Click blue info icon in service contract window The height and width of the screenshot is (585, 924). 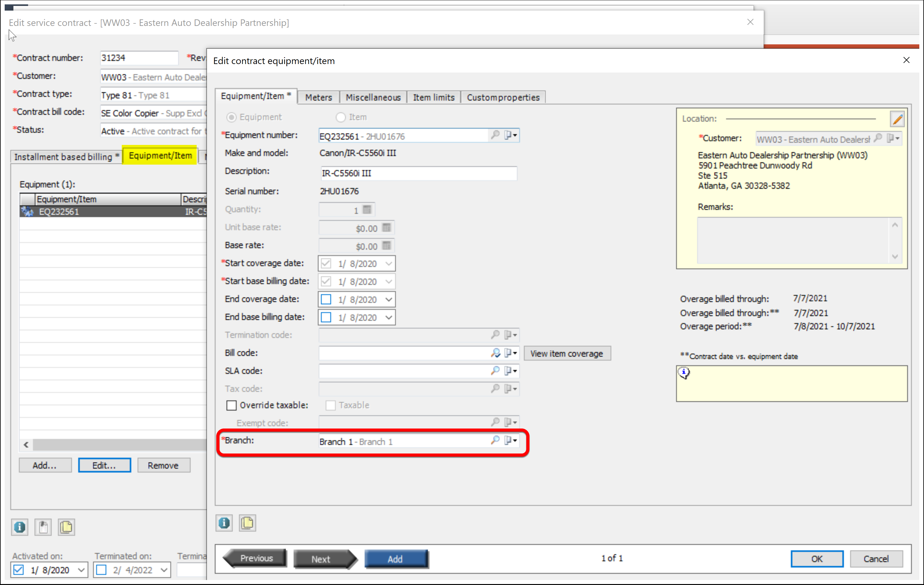click(20, 527)
